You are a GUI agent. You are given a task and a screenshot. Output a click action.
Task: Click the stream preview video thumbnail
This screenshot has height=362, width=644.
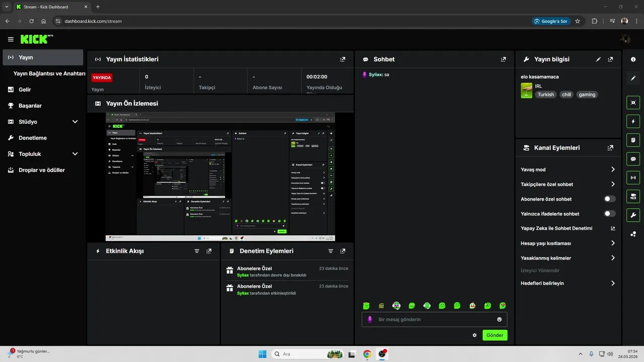(220, 176)
